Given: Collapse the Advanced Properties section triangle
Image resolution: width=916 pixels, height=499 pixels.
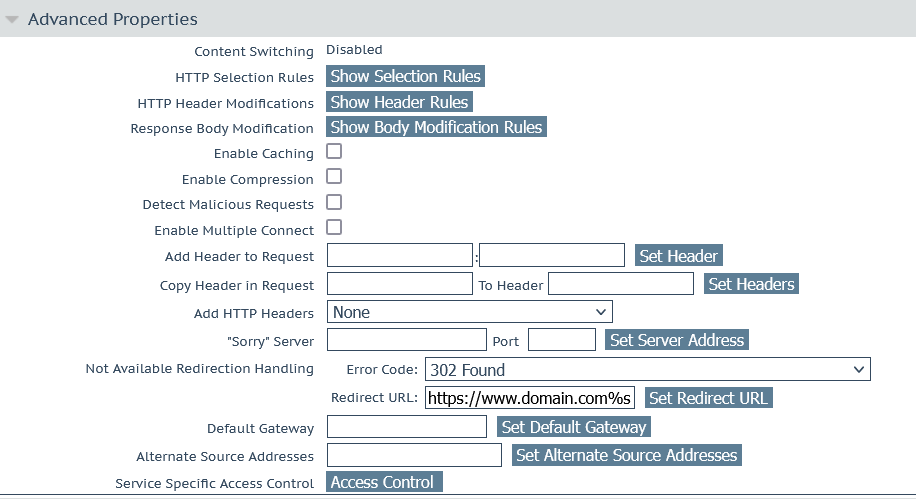Looking at the screenshot, I should tap(12, 19).
